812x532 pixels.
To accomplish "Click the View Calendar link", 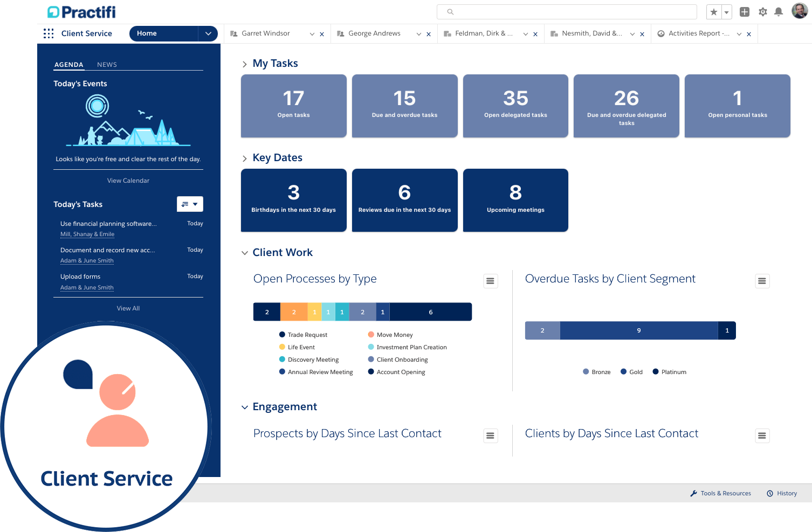I will pyautogui.click(x=128, y=180).
